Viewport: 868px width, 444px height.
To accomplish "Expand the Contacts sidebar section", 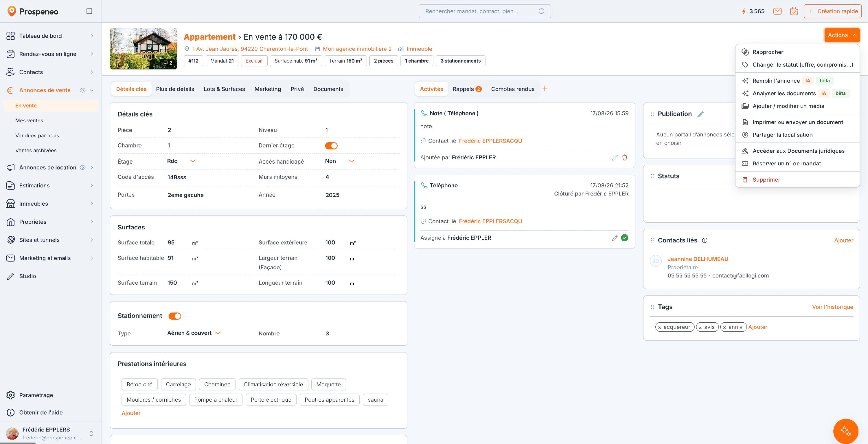I will (x=92, y=72).
